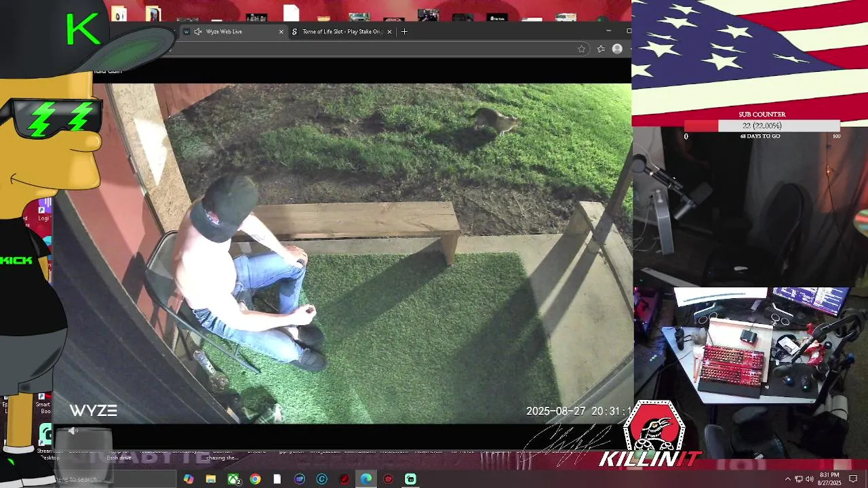Switch to the Wyze Web Live tab

tap(234, 31)
